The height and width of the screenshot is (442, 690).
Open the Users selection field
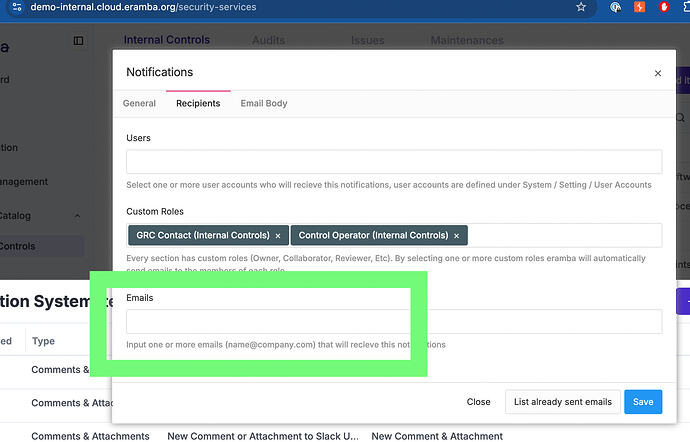pyautogui.click(x=393, y=162)
